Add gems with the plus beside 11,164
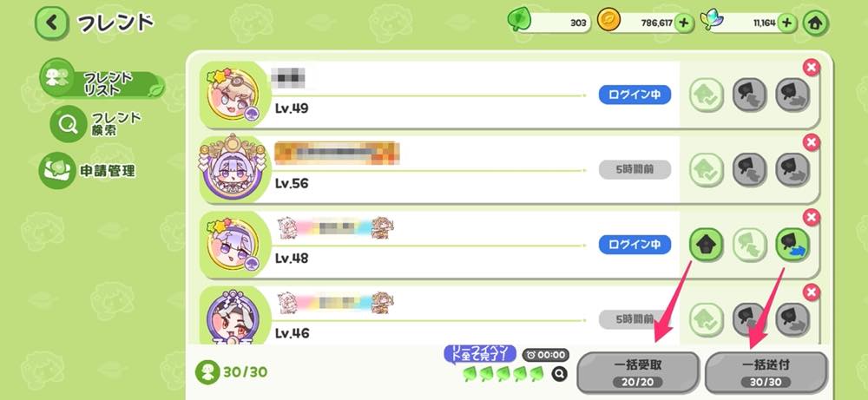This screenshot has width=868, height=400. pyautogui.click(x=786, y=23)
